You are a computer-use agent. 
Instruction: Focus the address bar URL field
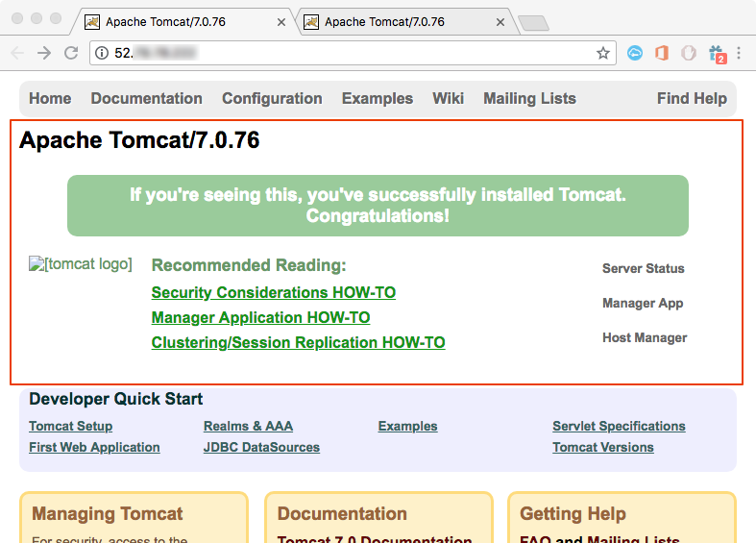pyautogui.click(x=353, y=53)
